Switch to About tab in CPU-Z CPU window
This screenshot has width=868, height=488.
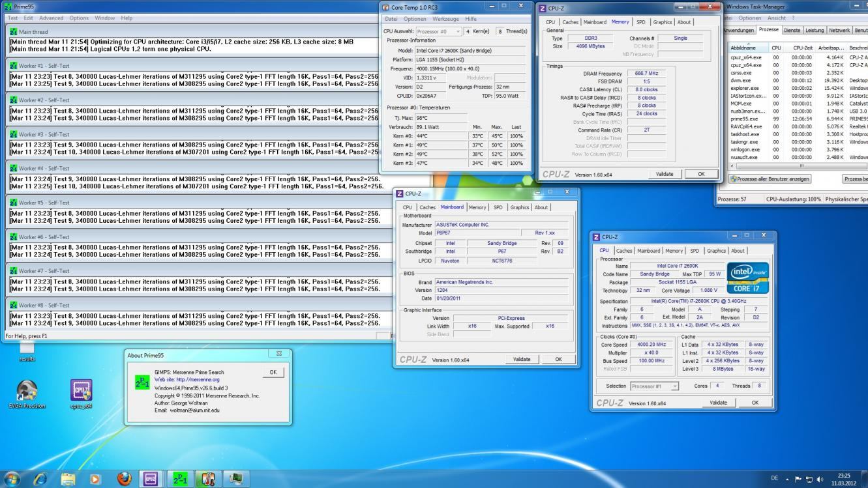738,251
